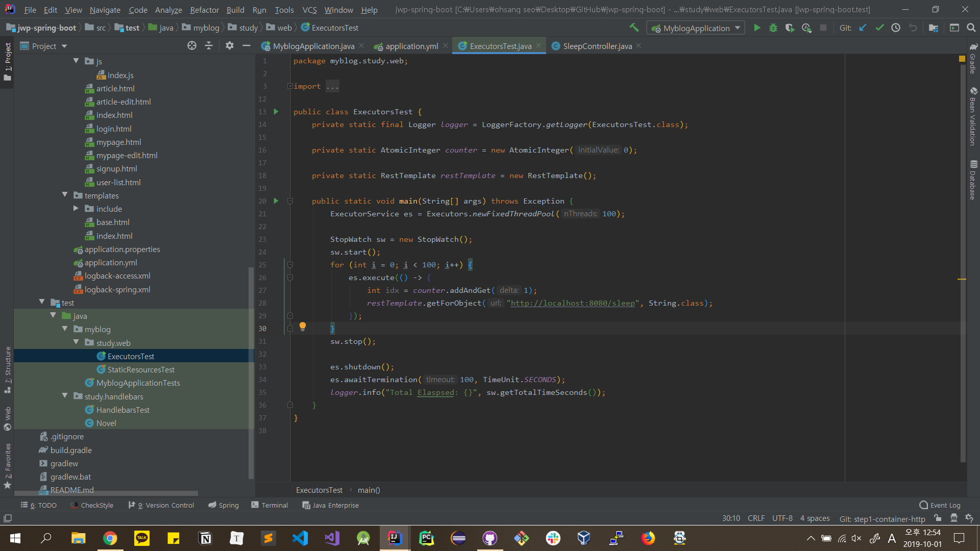Collapse the templates folder
This screenshot has height=551, width=980.
pos(65,195)
